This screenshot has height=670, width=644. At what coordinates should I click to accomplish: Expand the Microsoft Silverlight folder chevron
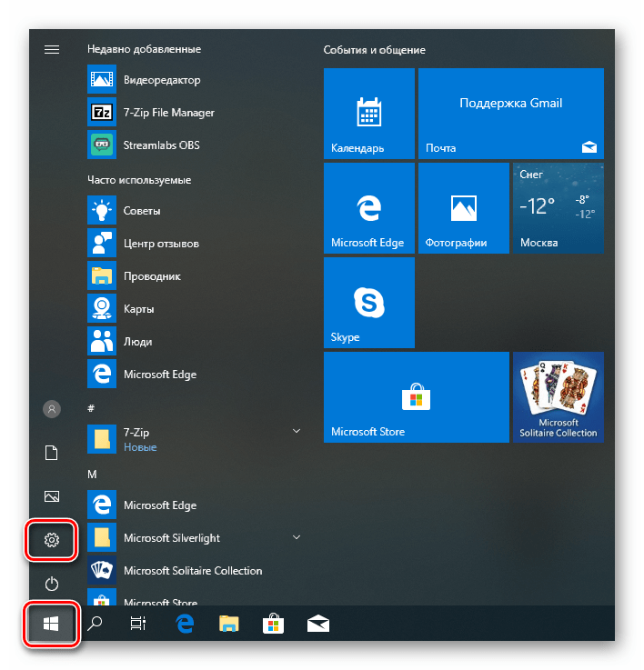point(297,537)
